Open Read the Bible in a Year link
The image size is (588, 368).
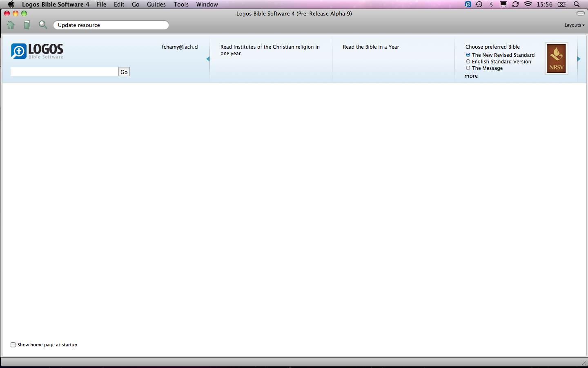click(371, 47)
